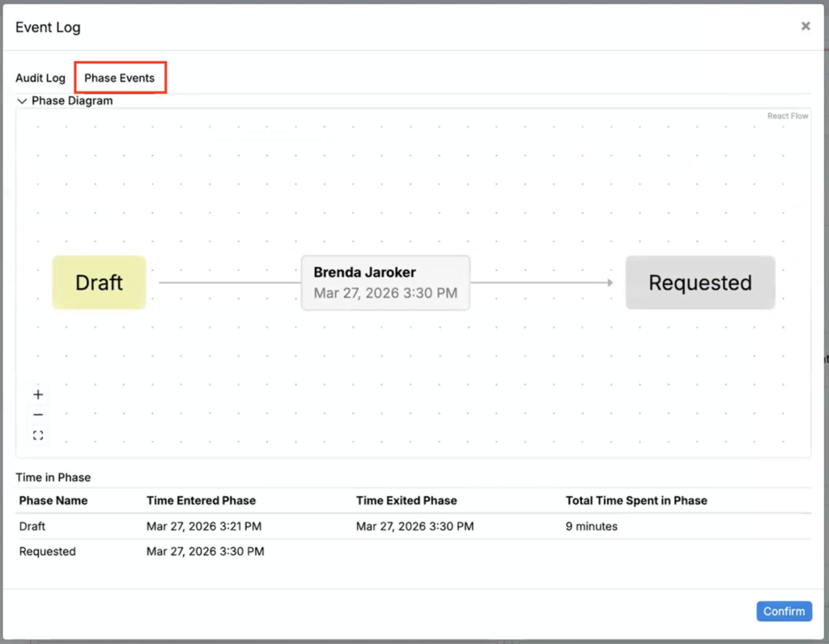
Task: Zoom out with the minus control
Action: [x=38, y=415]
